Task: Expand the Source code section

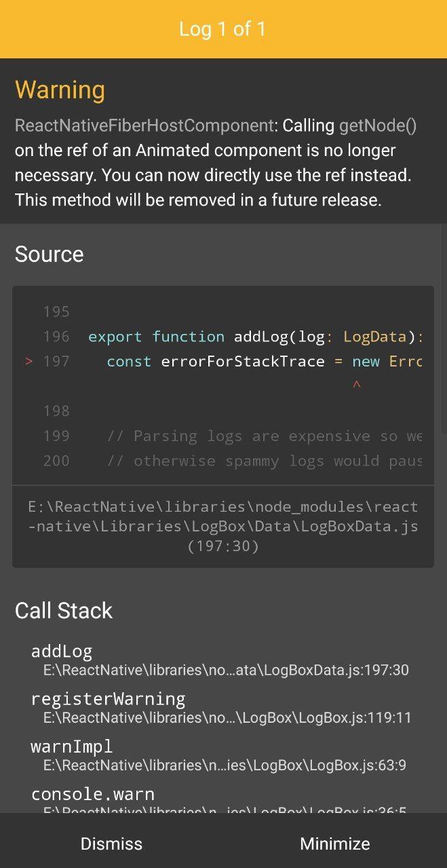Action: point(49,254)
